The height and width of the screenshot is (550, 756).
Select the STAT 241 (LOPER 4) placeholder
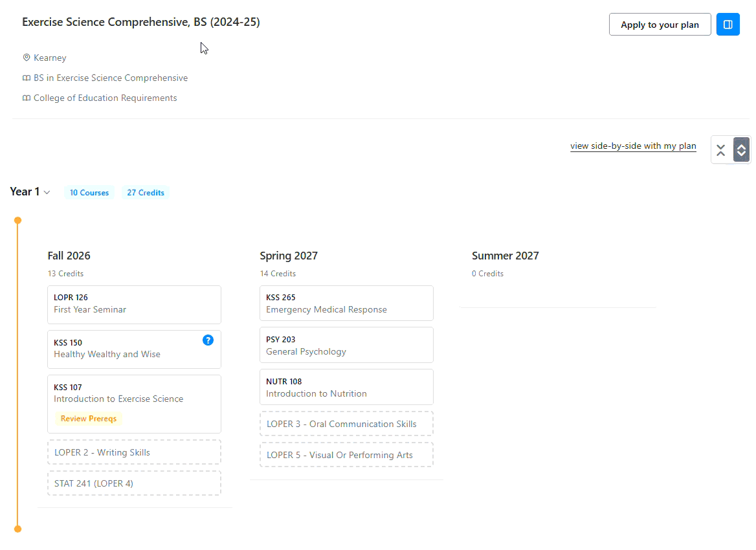point(134,483)
